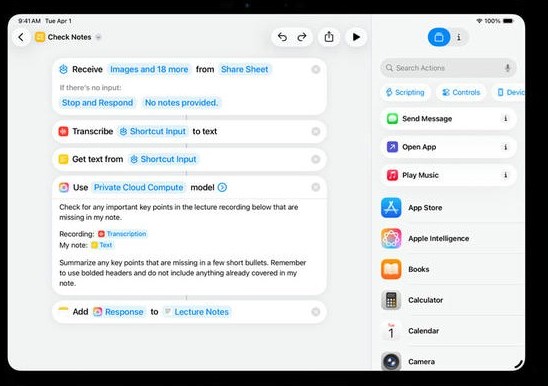Remove the Get text from action
Viewport: 548px width, 386px height.
tap(316, 159)
